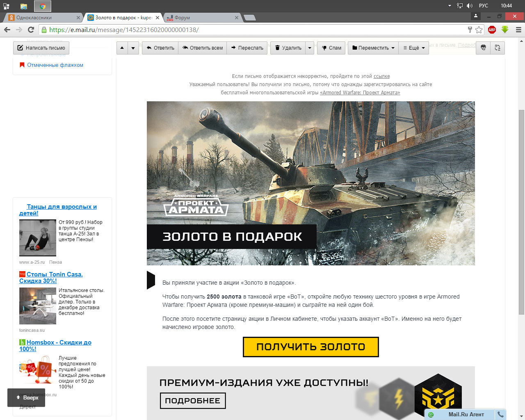
Task: Close the Одноклассники tab
Action: point(78,18)
